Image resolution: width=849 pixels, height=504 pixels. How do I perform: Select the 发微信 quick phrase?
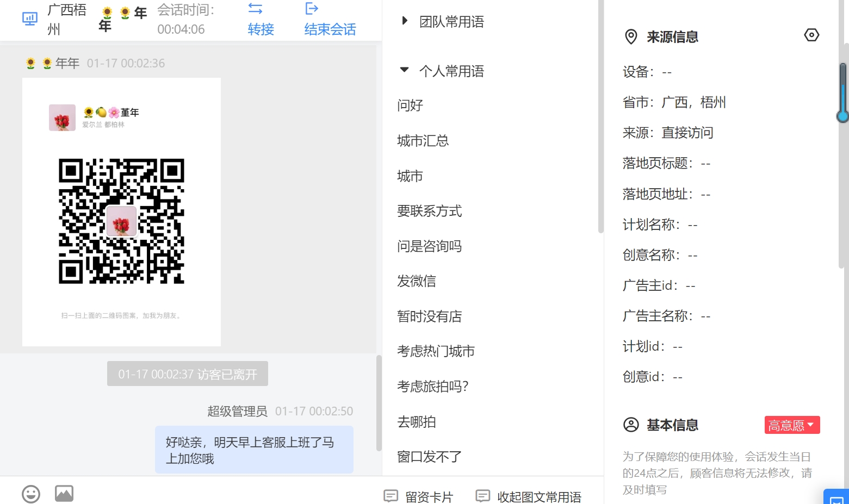[x=417, y=281]
